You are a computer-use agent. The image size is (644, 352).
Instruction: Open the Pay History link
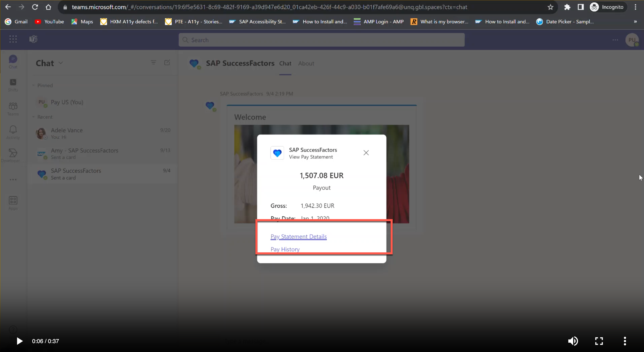click(285, 249)
